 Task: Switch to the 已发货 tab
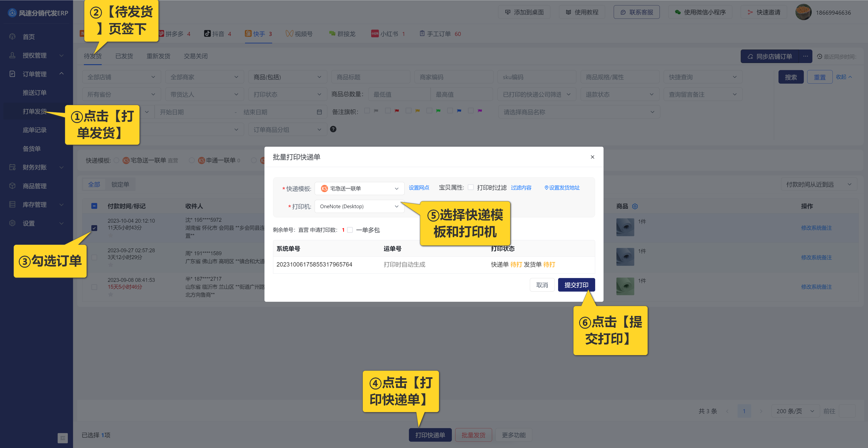click(x=124, y=56)
